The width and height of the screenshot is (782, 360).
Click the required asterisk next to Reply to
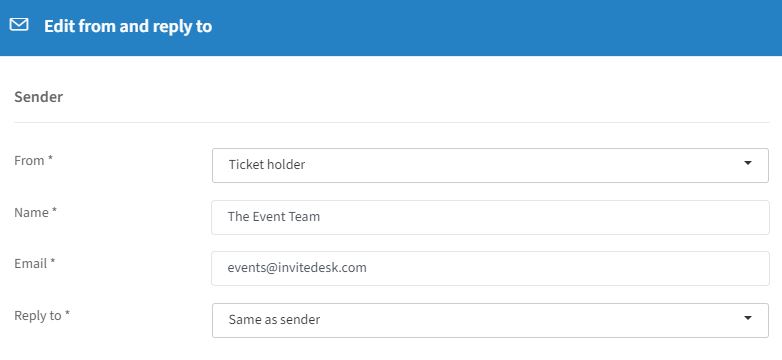[67, 314]
